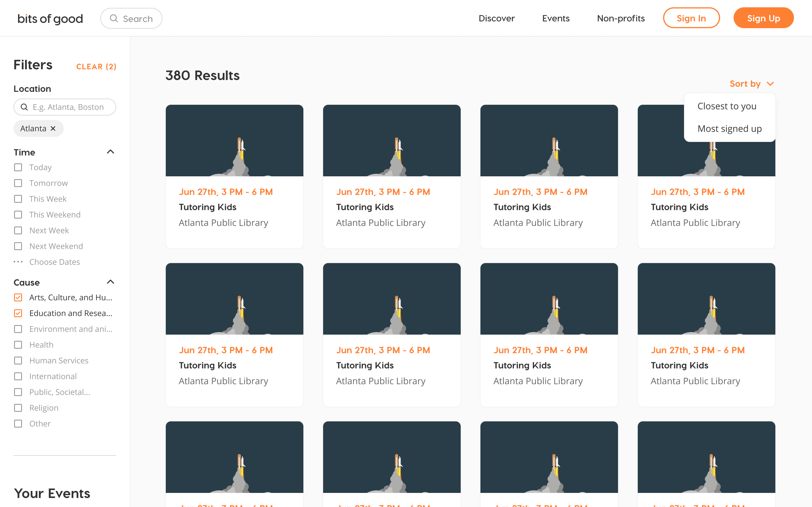Uncheck Education and Research filter

coord(18,313)
